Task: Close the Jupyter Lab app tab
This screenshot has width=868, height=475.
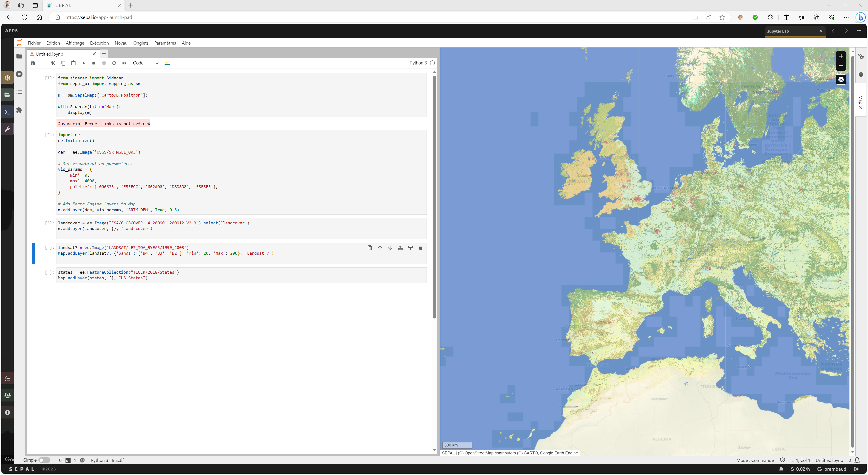Action: [x=821, y=31]
